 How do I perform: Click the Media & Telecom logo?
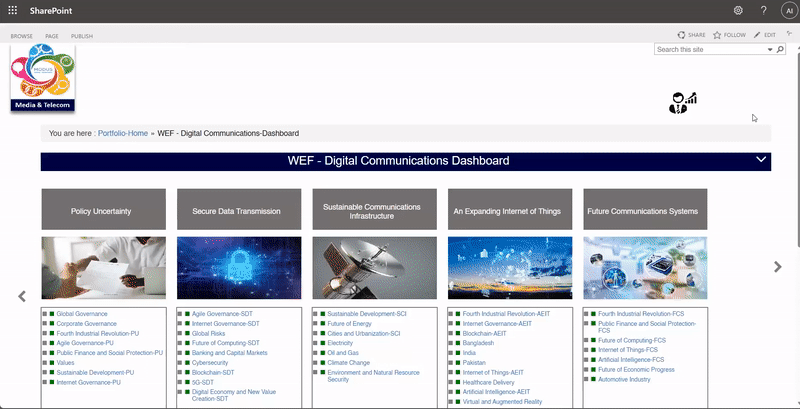click(x=43, y=78)
